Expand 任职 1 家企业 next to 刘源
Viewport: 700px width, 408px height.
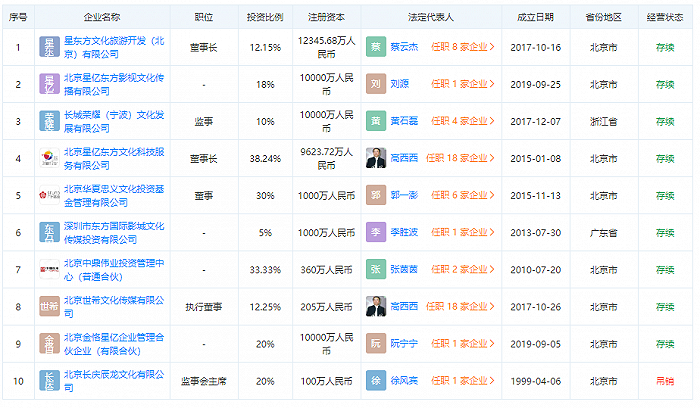463,84
